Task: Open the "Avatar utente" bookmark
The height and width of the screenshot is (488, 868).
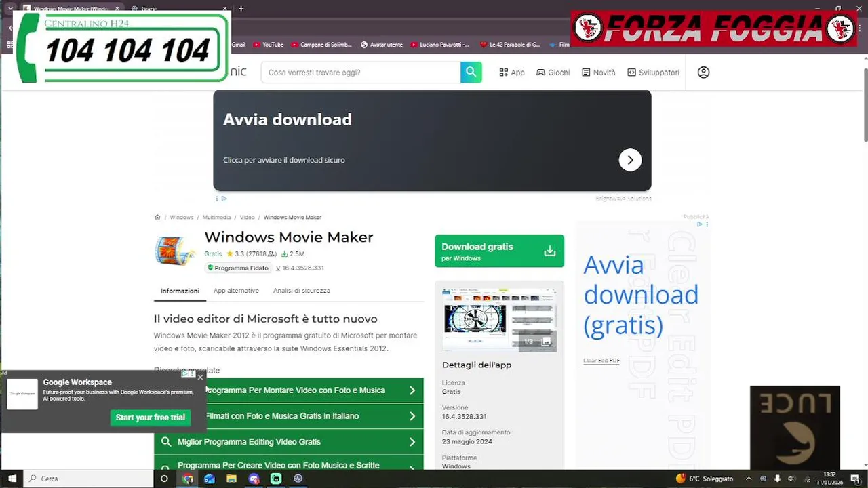Action: (382, 45)
